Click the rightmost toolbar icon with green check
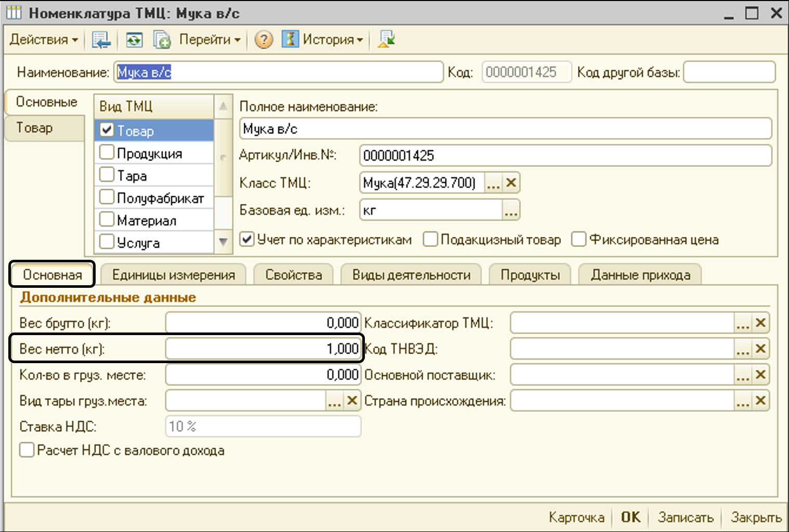The width and height of the screenshot is (789, 532). pos(386,39)
